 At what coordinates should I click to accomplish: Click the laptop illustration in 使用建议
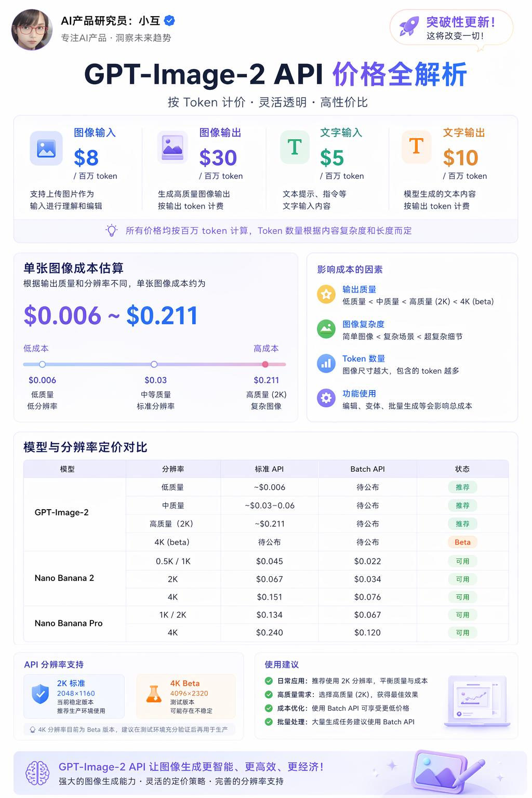click(477, 701)
